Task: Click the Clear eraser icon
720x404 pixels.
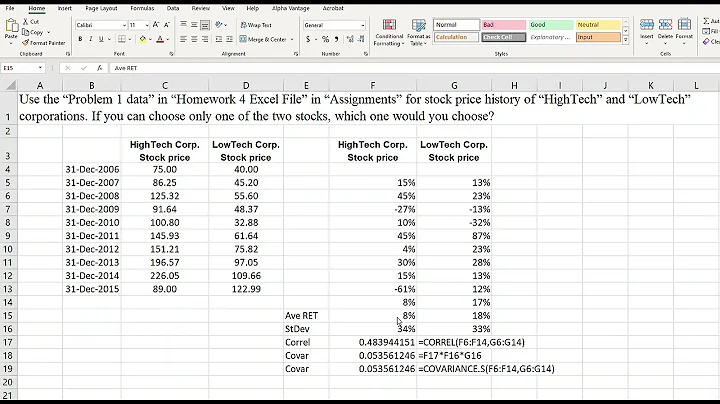Action: coord(706,42)
